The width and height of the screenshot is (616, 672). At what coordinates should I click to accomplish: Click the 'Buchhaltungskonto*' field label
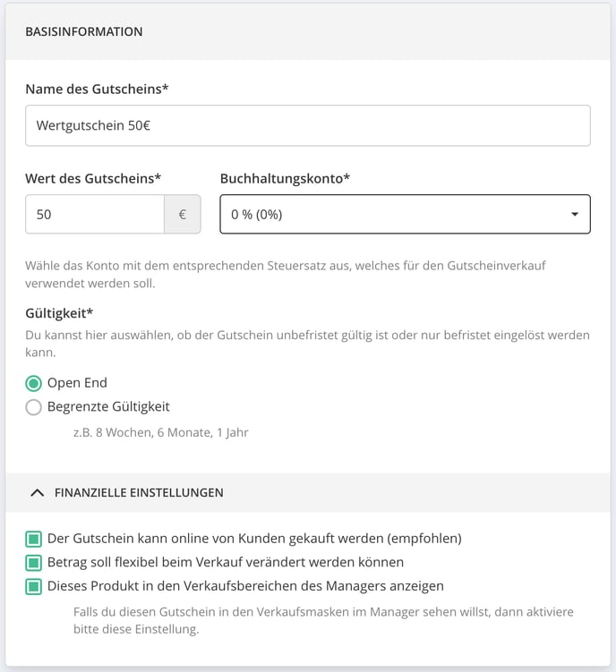click(x=286, y=179)
